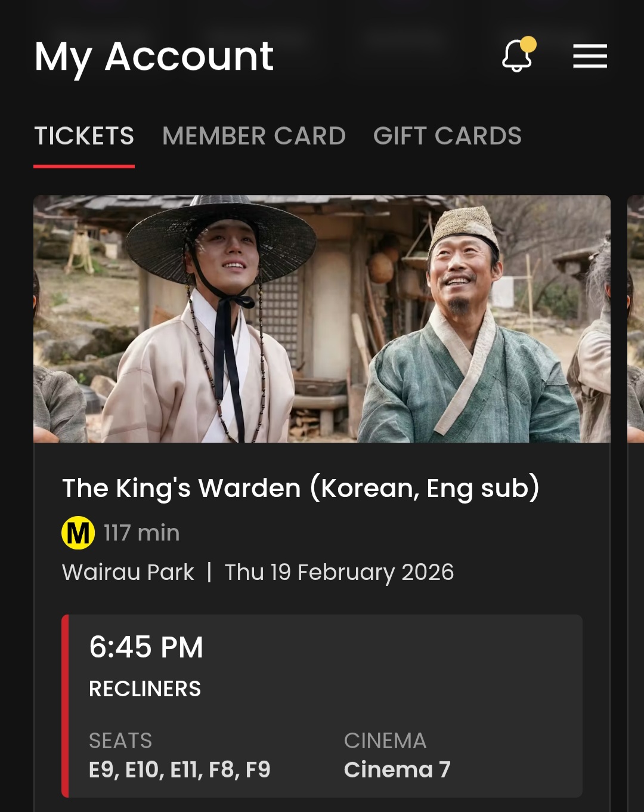The height and width of the screenshot is (812, 644).
Task: Switch to the TICKETS tab
Action: (84, 136)
